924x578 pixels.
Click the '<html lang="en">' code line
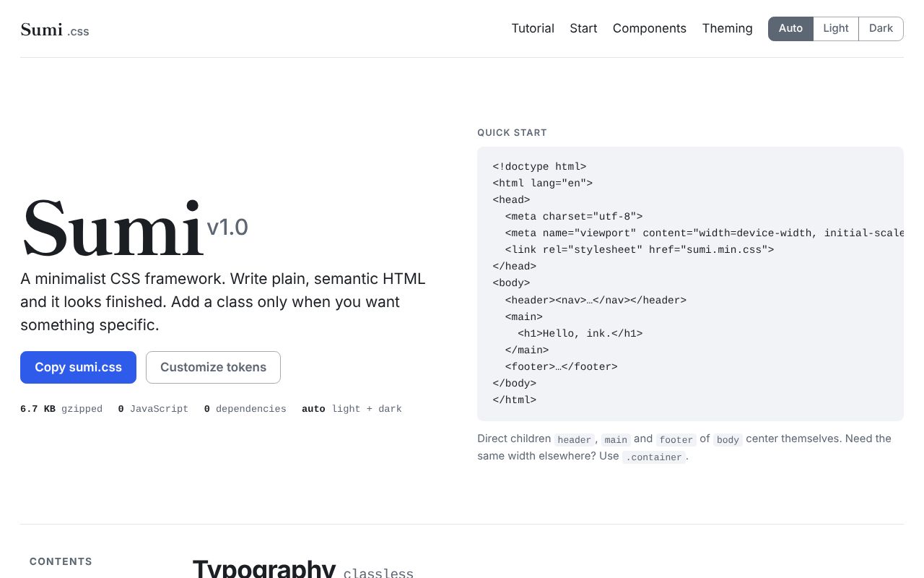[x=543, y=183]
